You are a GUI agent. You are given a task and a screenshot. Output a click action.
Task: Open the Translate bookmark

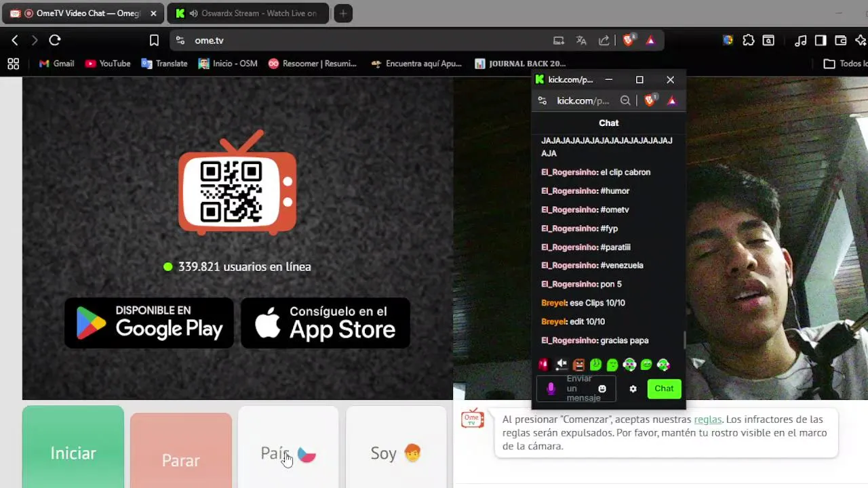click(x=164, y=64)
